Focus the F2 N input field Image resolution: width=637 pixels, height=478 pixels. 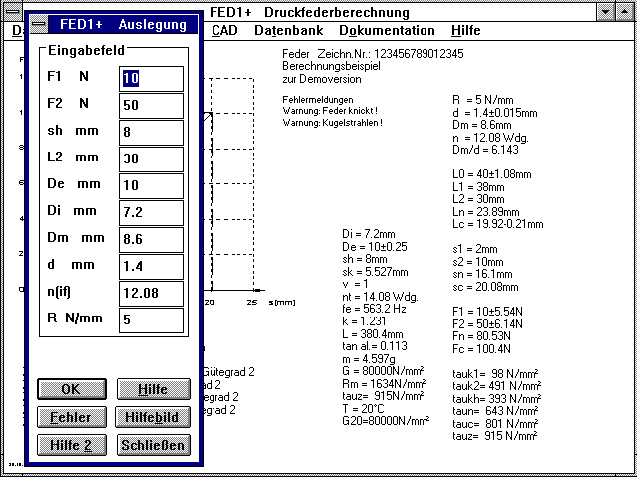pos(151,106)
